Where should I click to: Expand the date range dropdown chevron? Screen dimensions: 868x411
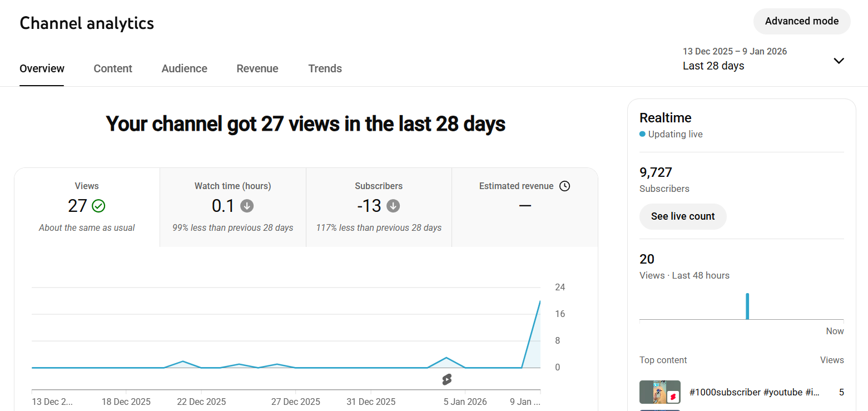tap(839, 61)
